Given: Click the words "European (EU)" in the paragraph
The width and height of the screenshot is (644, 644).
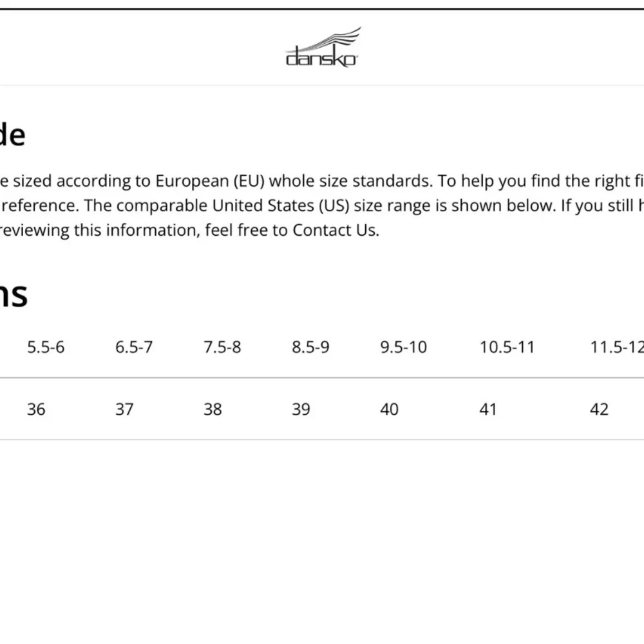Looking at the screenshot, I should [x=209, y=181].
